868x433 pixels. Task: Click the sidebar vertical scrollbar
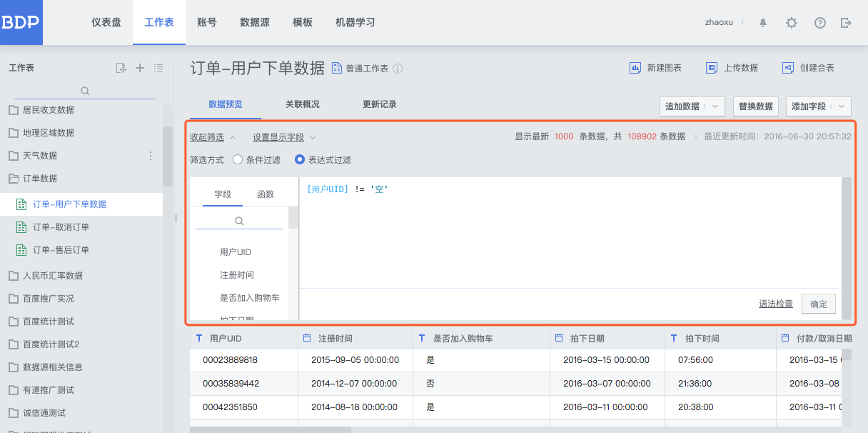[x=168, y=157]
